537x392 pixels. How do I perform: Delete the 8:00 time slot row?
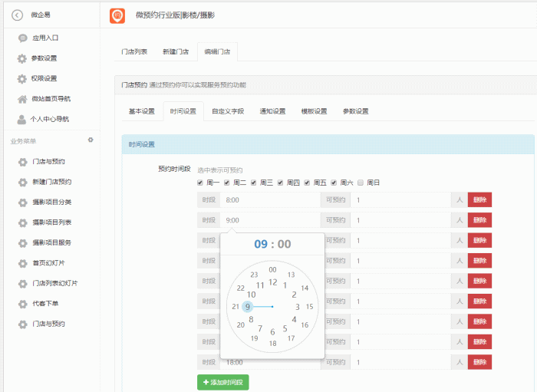click(x=479, y=199)
